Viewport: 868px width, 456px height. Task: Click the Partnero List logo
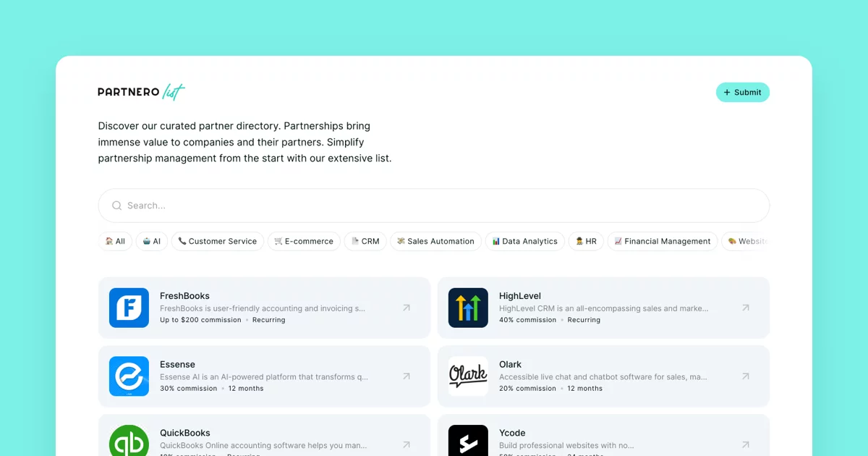(x=141, y=92)
